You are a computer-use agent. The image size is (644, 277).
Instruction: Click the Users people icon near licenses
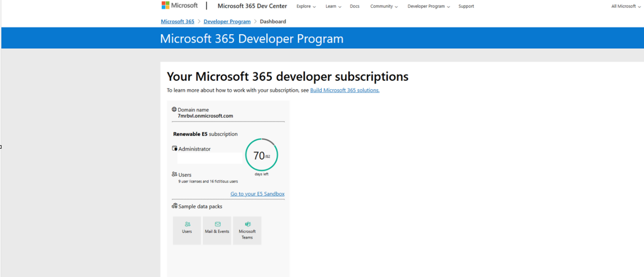[x=174, y=174]
